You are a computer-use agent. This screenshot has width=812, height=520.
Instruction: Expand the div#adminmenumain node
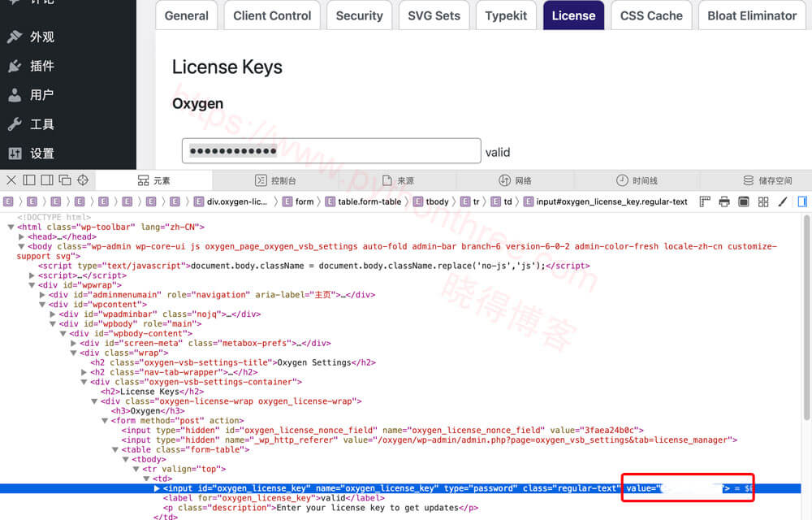(x=42, y=295)
